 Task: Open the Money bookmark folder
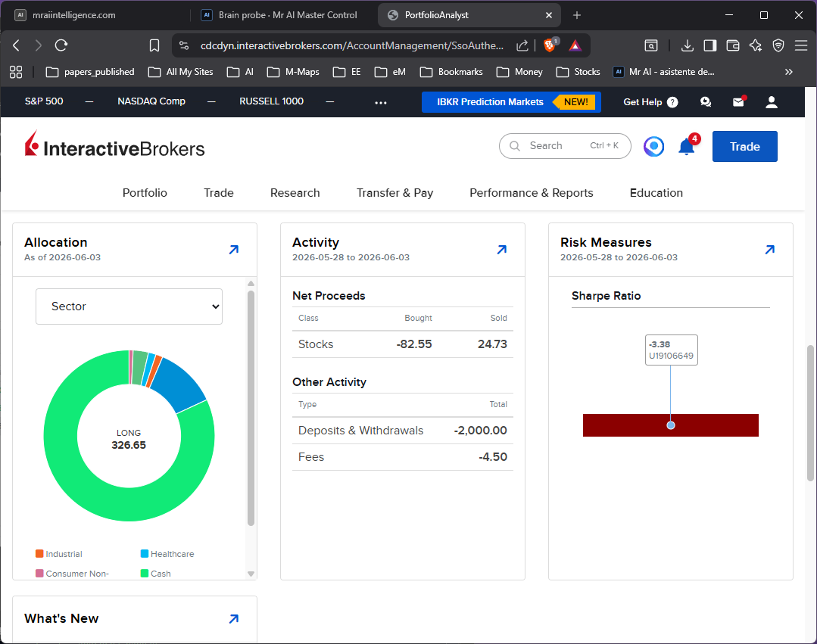tap(519, 72)
